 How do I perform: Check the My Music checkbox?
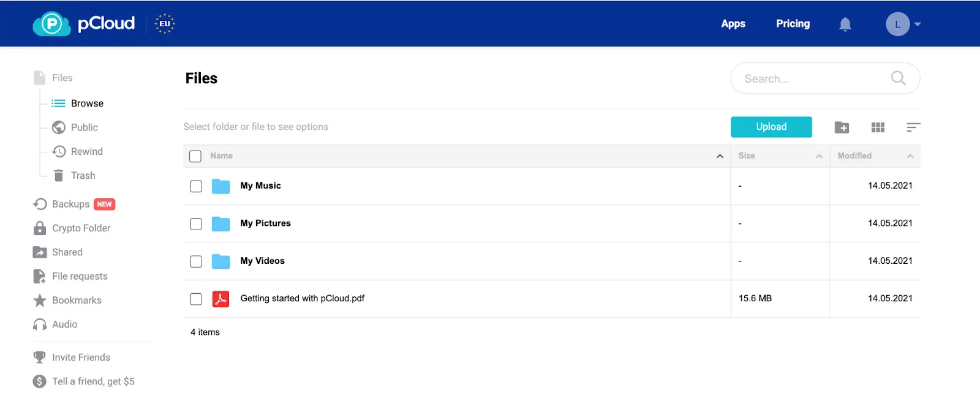(x=196, y=186)
